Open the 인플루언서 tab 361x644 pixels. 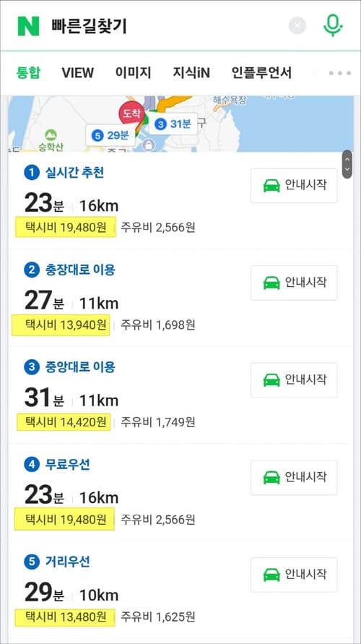261,73
